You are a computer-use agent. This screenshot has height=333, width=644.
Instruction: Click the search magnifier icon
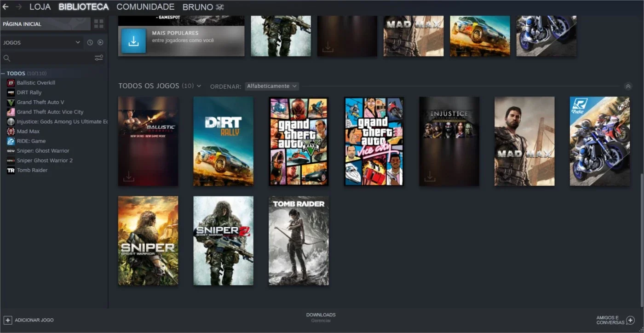[x=6, y=58]
